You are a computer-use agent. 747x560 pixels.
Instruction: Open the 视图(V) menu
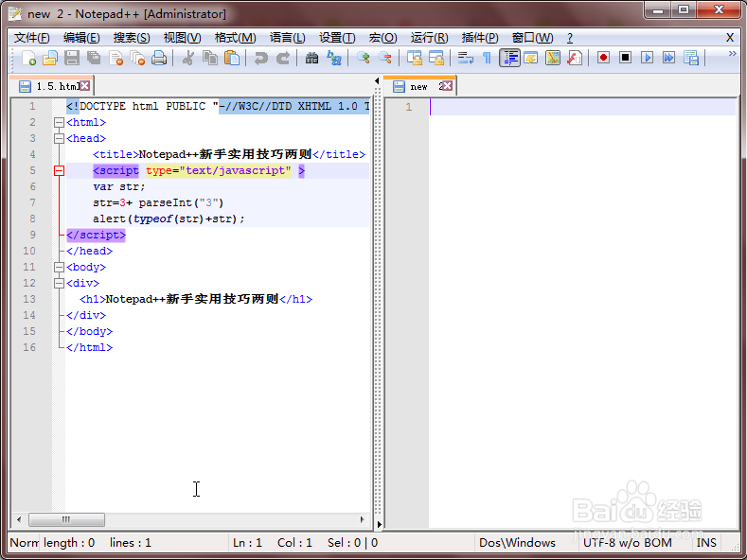click(182, 38)
